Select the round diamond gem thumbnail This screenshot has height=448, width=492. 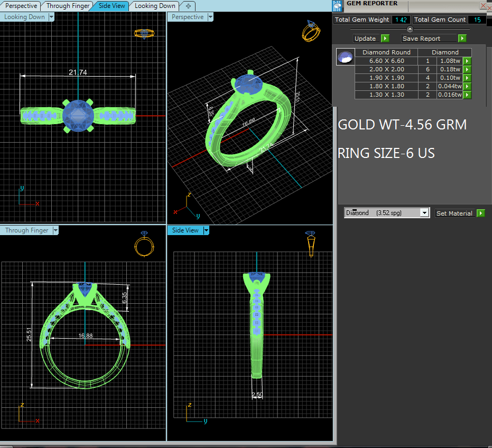[346, 57]
